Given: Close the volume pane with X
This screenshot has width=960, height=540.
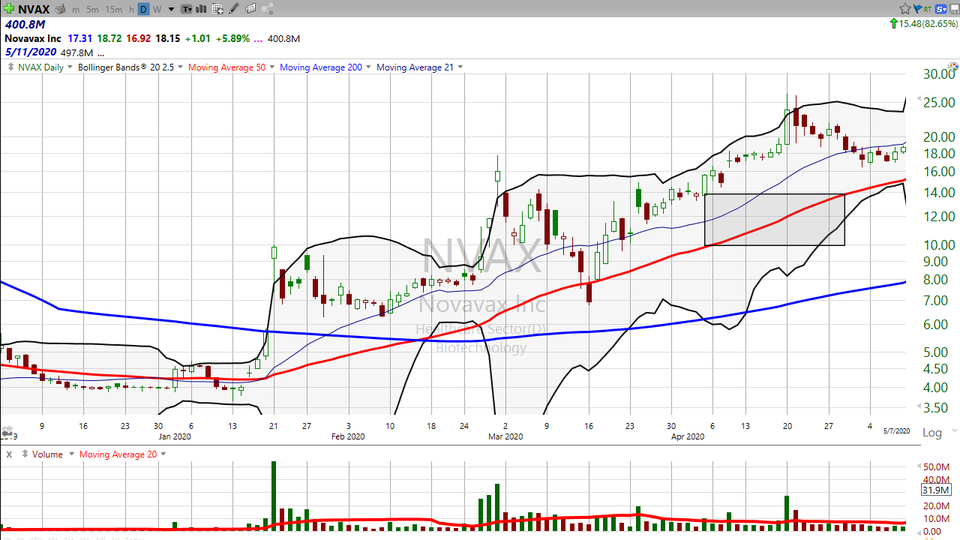Looking at the screenshot, I should click(x=9, y=454).
